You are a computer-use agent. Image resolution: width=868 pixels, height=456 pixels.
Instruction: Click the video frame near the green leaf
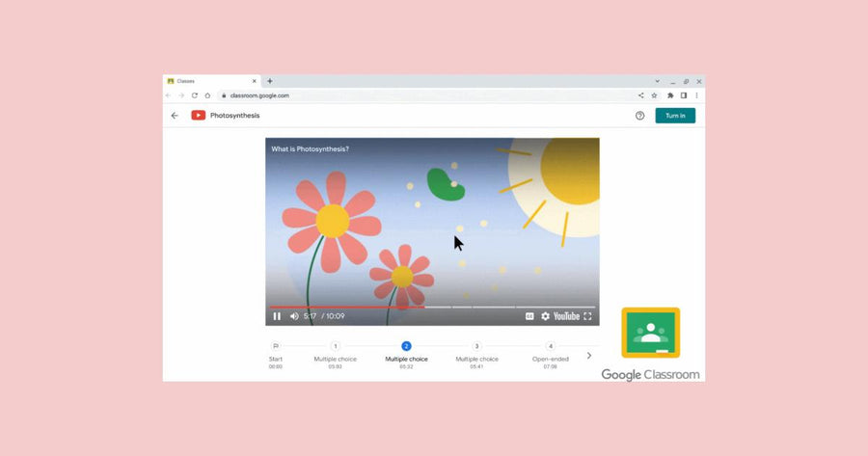[x=445, y=185]
